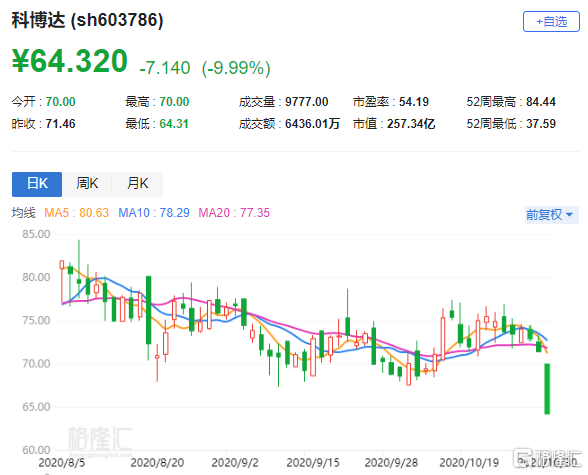Switch to the 月K monthly chart tab
Screen dimensions: 588x475
pyautogui.click(x=138, y=184)
